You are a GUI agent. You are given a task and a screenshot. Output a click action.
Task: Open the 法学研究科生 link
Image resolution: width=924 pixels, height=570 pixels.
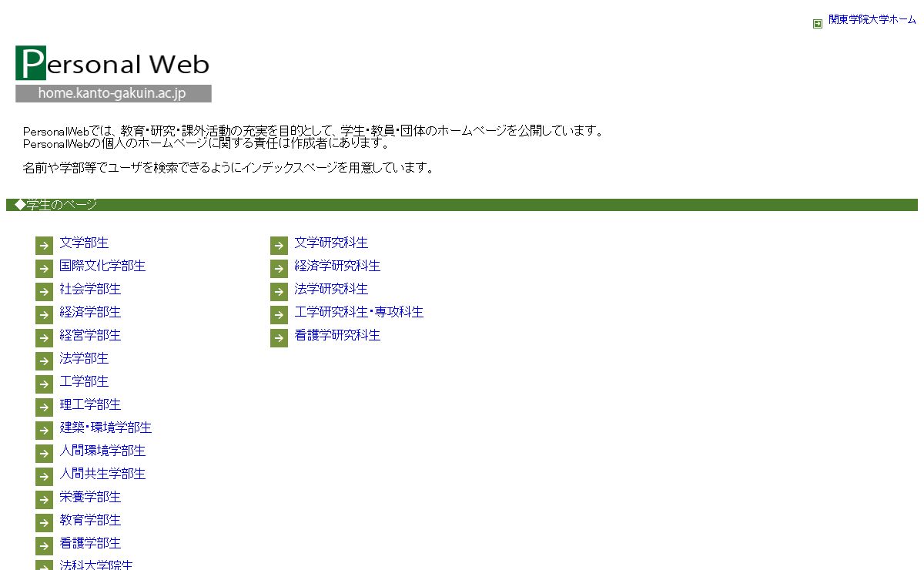pyautogui.click(x=331, y=289)
